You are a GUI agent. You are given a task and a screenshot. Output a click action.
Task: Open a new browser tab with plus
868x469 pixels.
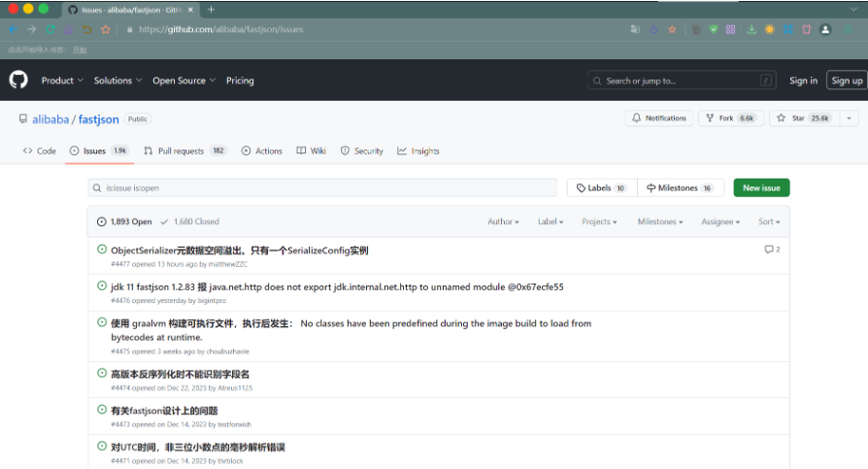pos(211,10)
